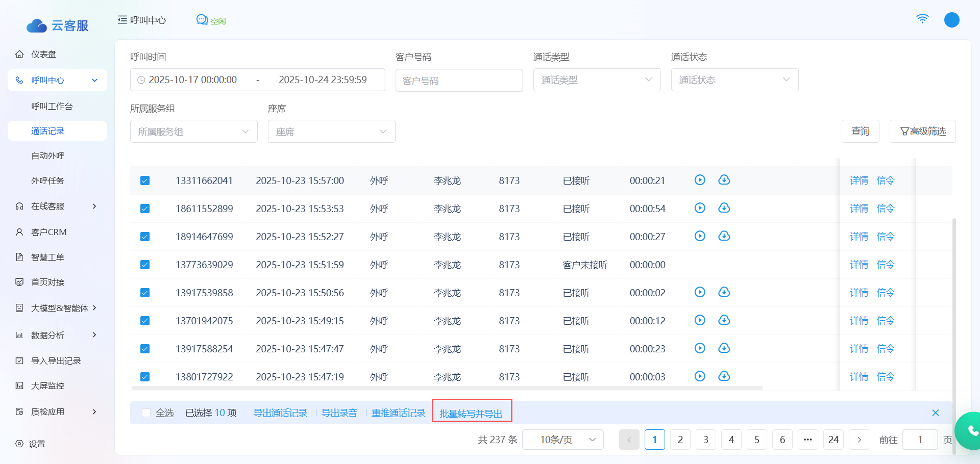
Task: Click the collapse sidebar menu icon
Action: [122, 20]
